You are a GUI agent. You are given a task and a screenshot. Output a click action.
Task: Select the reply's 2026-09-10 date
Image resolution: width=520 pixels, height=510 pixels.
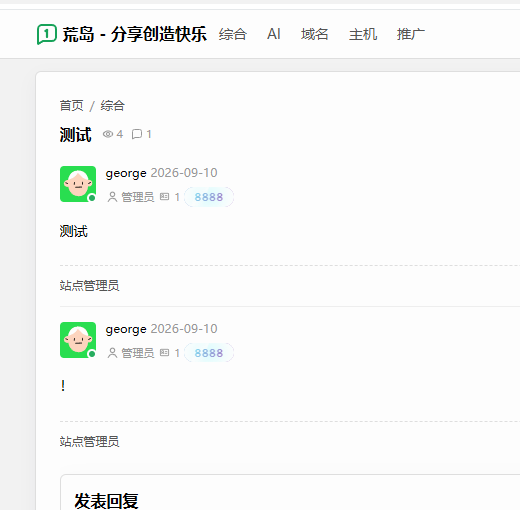click(x=184, y=329)
